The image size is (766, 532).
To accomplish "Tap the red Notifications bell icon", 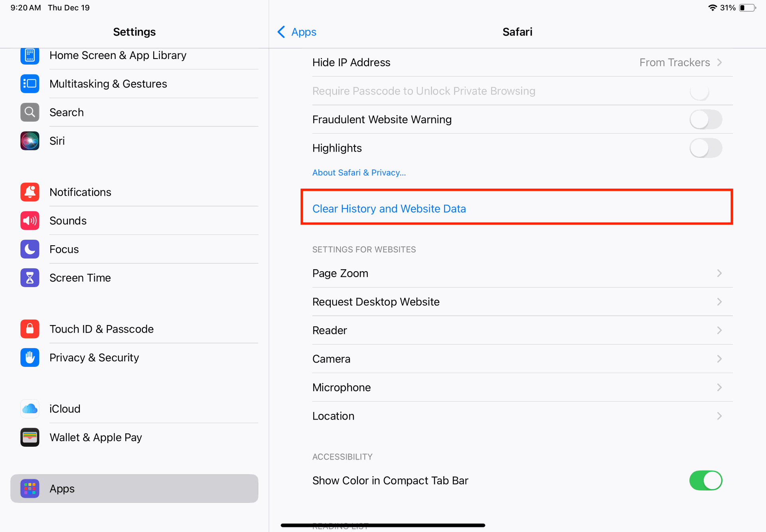I will 30,192.
